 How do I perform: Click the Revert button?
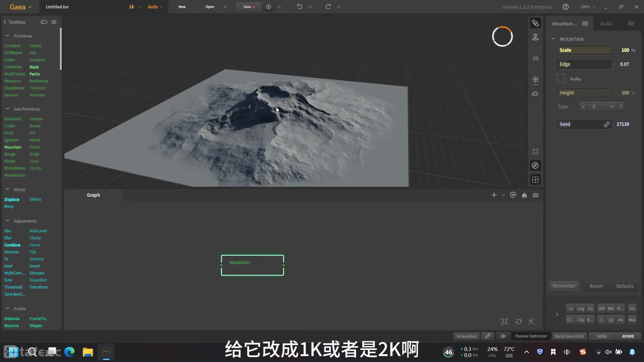[596, 286]
